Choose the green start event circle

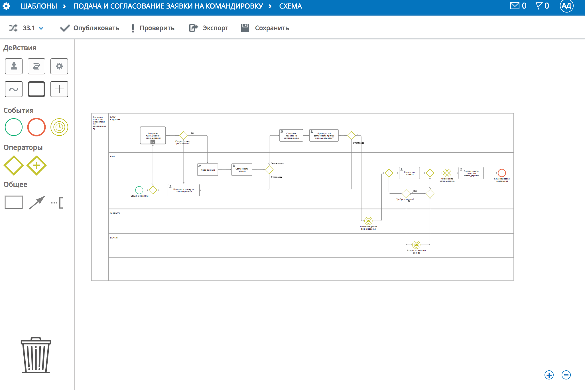click(14, 127)
